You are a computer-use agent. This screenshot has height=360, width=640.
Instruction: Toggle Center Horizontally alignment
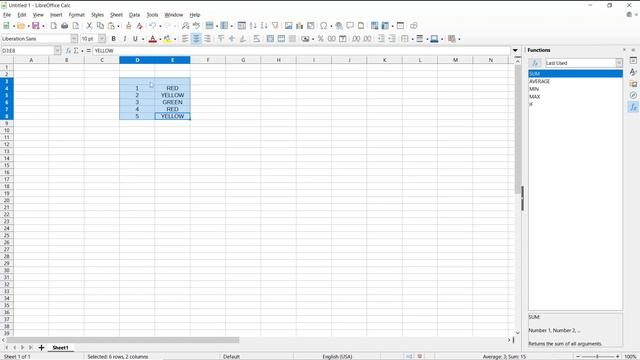196,39
